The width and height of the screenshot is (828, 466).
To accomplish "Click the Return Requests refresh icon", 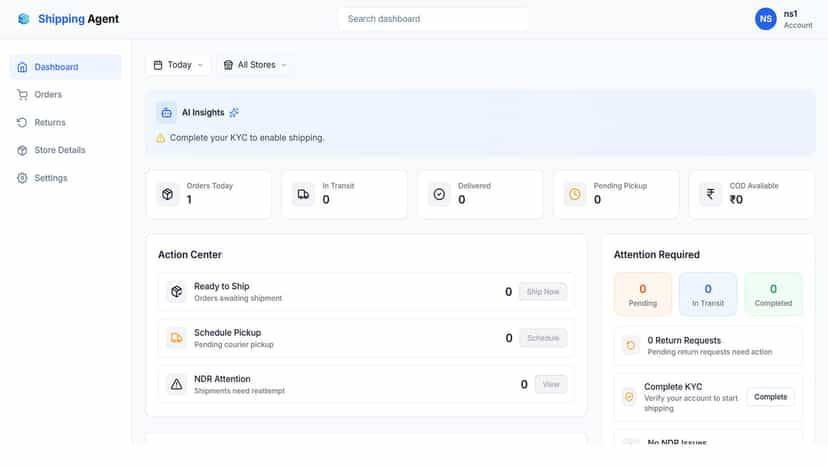I will 631,346.
